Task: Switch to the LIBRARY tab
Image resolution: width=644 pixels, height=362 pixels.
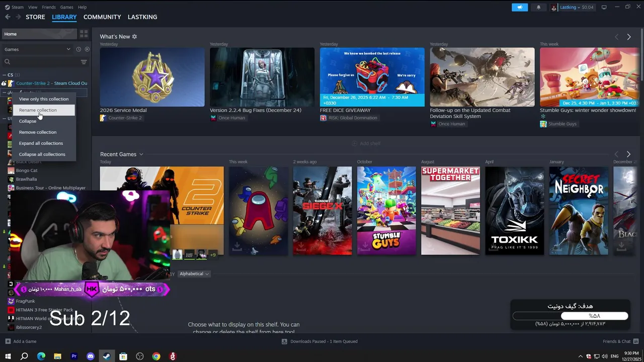Action: 64,17
